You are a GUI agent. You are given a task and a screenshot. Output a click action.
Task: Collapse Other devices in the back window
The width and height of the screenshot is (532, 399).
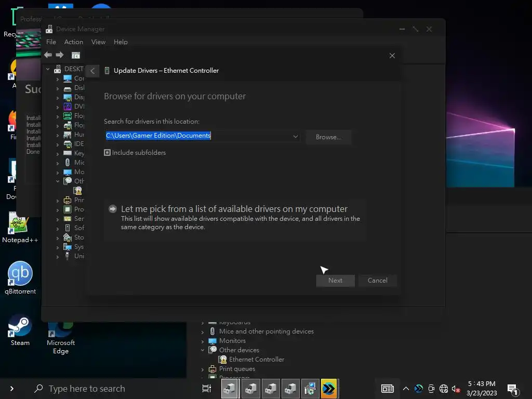click(x=203, y=350)
